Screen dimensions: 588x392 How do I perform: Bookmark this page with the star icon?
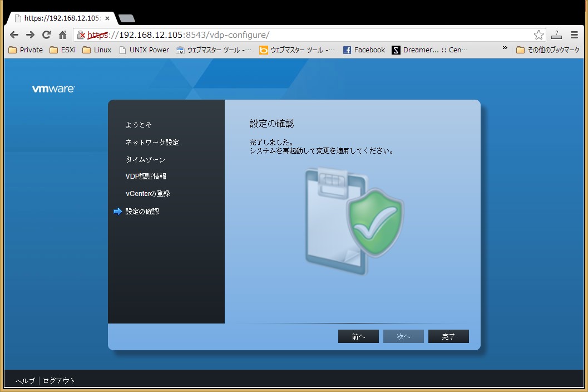(538, 35)
